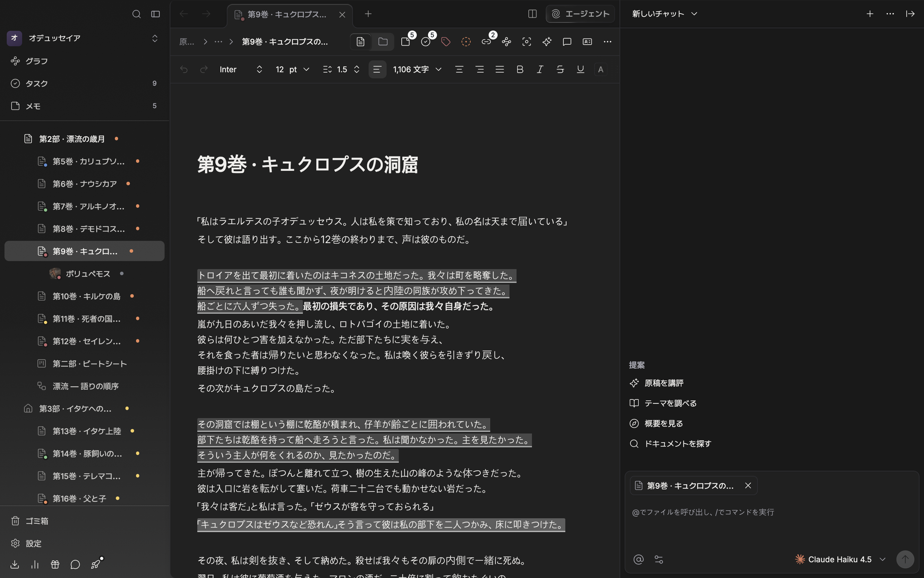Start a new chat with the plus icon

pyautogui.click(x=870, y=14)
